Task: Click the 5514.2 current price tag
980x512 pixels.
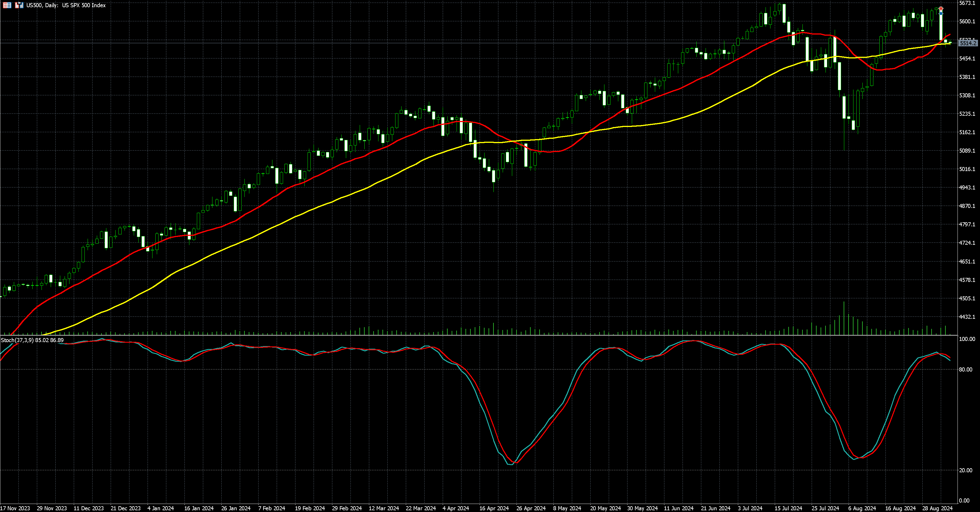Action: click(968, 43)
